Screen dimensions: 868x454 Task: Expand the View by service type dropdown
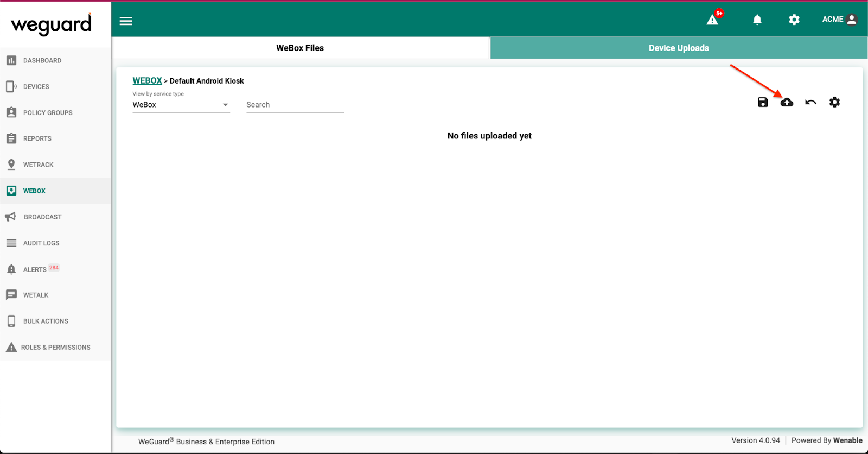[181, 105]
